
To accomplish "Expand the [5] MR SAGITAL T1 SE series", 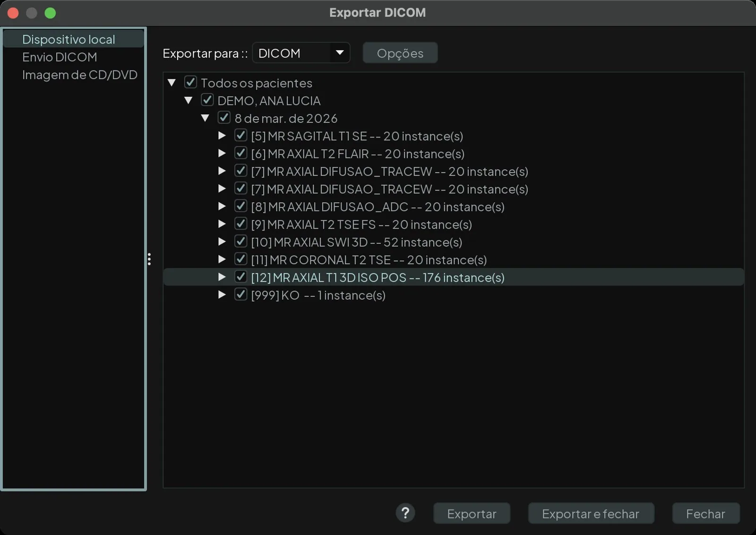I will tap(222, 136).
